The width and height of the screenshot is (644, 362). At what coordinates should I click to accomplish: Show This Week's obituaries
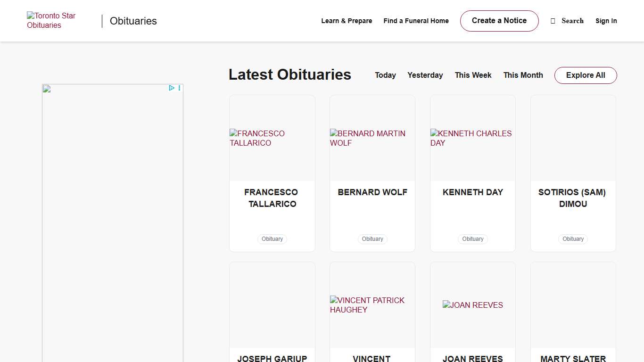[473, 75]
